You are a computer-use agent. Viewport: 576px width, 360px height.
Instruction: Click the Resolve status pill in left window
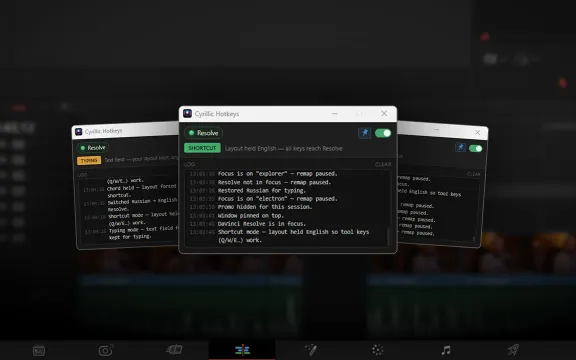(x=93, y=148)
